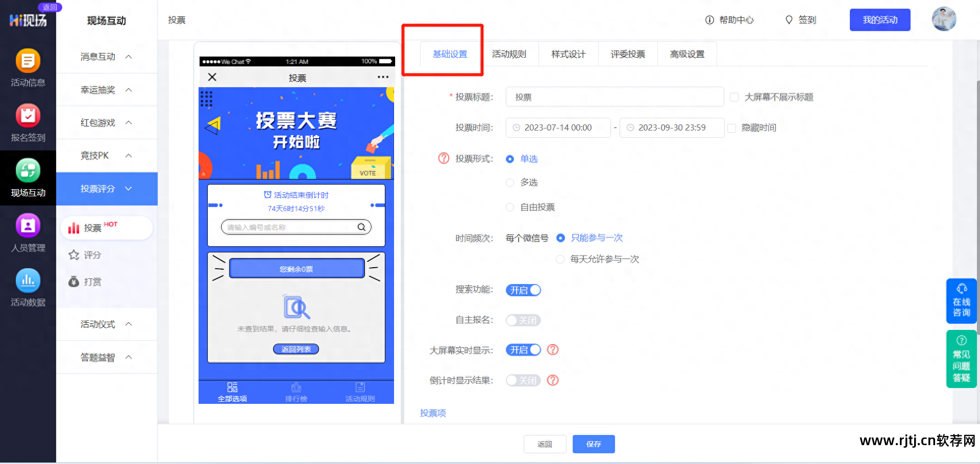Open the 活动信息 sidebar section
Image resolution: width=980 pixels, height=464 pixels.
tap(28, 69)
